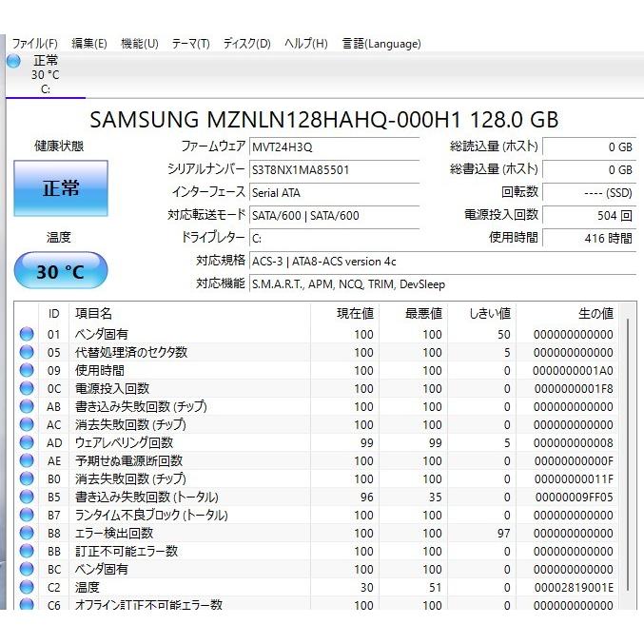Click the firmware field MVT24H3Q

coord(334,147)
